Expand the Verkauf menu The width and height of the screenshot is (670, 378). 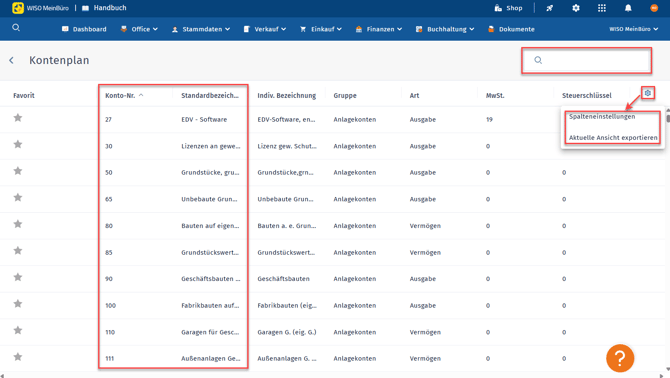[x=265, y=29]
